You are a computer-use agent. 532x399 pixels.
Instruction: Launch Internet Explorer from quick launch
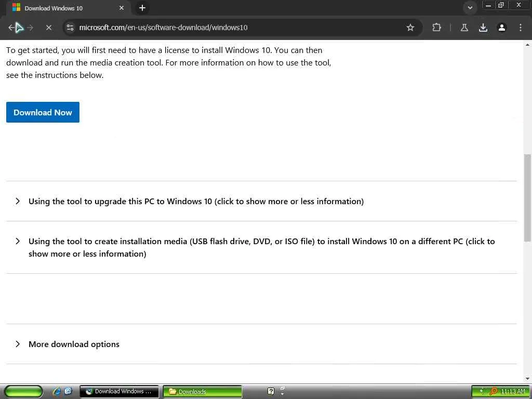pos(57,392)
